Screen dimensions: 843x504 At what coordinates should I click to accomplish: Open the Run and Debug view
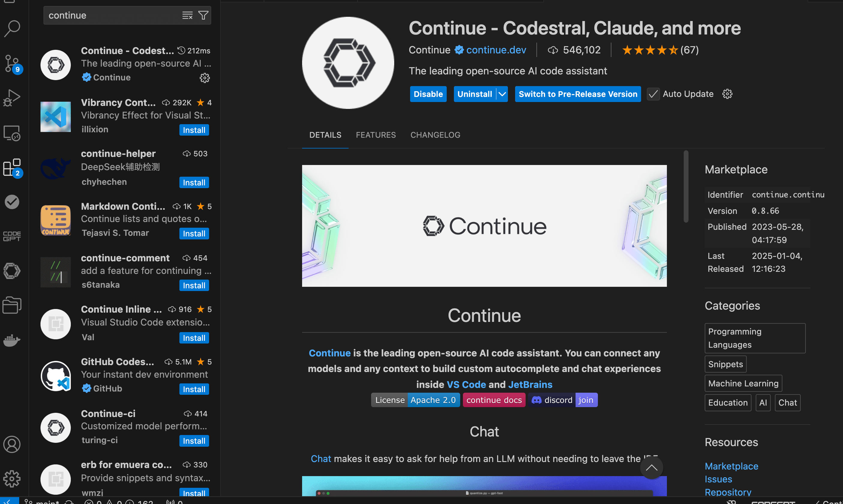12,98
